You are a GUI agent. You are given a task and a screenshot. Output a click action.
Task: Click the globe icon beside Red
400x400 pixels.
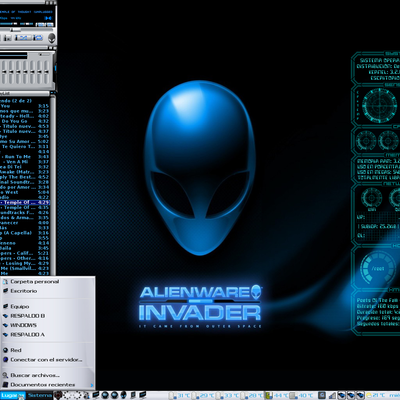click(x=5, y=350)
